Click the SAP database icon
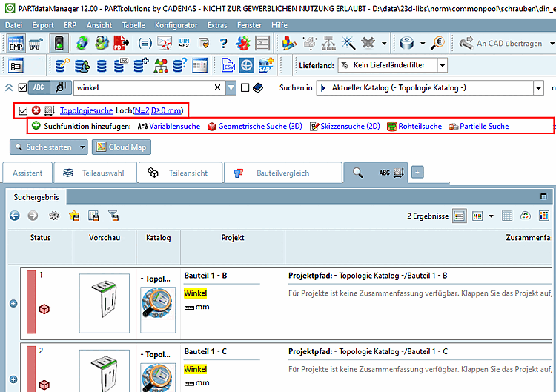The height and width of the screenshot is (392, 556). [266, 65]
